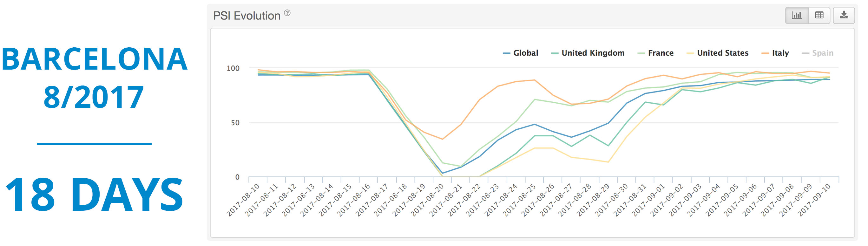Open the PSI Evolution help icon

pyautogui.click(x=287, y=13)
